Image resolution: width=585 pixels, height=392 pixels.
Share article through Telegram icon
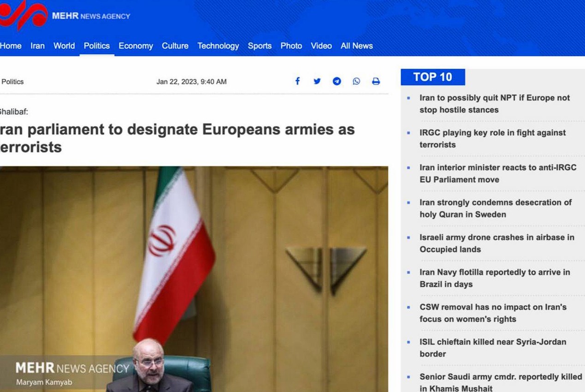pos(337,81)
